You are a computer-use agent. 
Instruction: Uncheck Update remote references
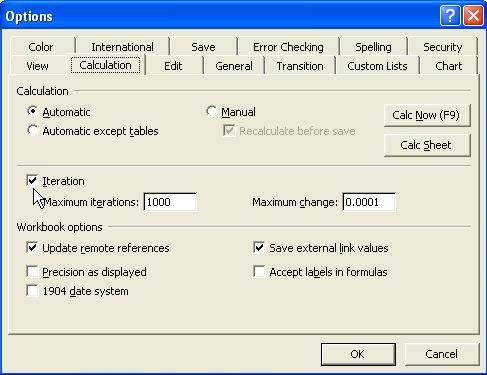(32, 248)
